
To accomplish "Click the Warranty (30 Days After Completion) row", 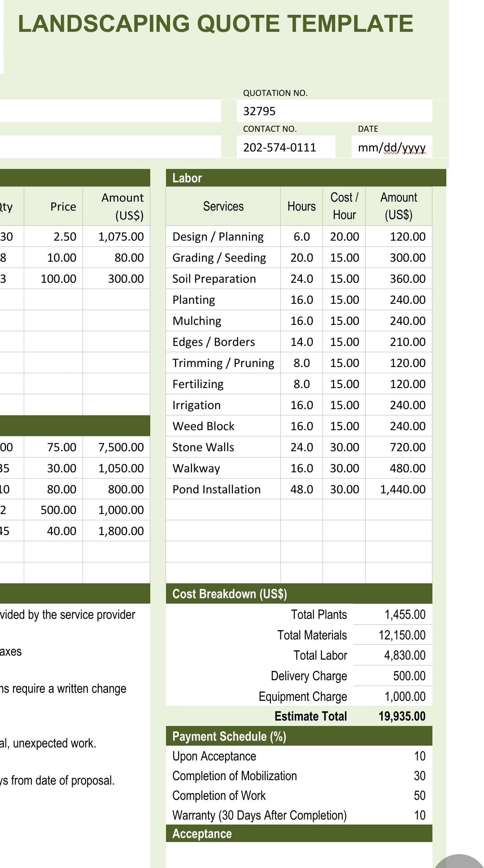I will coord(299,815).
